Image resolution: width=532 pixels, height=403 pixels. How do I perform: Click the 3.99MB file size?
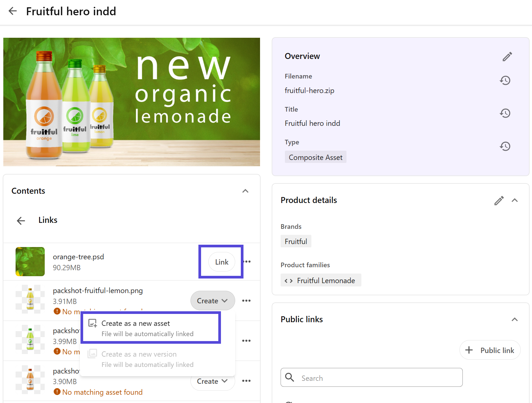pyautogui.click(x=65, y=341)
